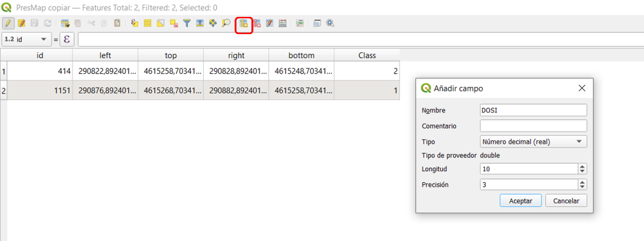Sort by the right column header
The height and width of the screenshot is (241, 644).
coord(236,56)
